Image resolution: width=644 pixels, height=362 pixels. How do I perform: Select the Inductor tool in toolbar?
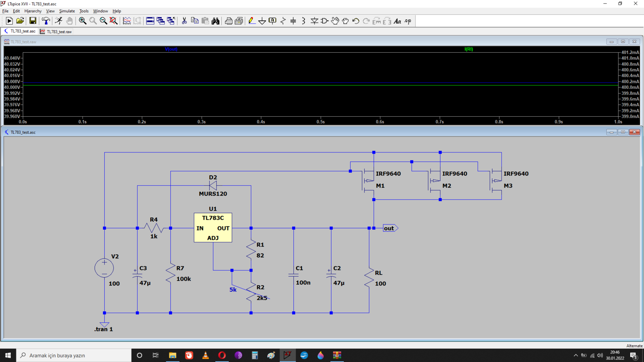point(304,21)
